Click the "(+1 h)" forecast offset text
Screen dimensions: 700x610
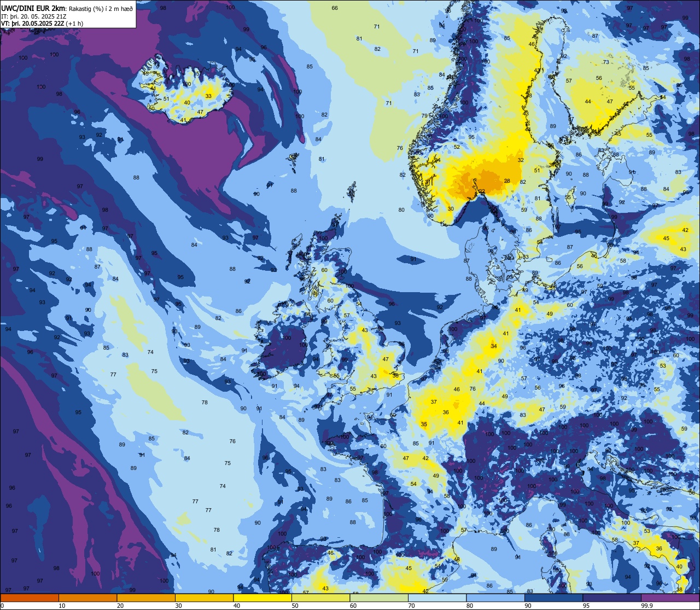pos(74,24)
